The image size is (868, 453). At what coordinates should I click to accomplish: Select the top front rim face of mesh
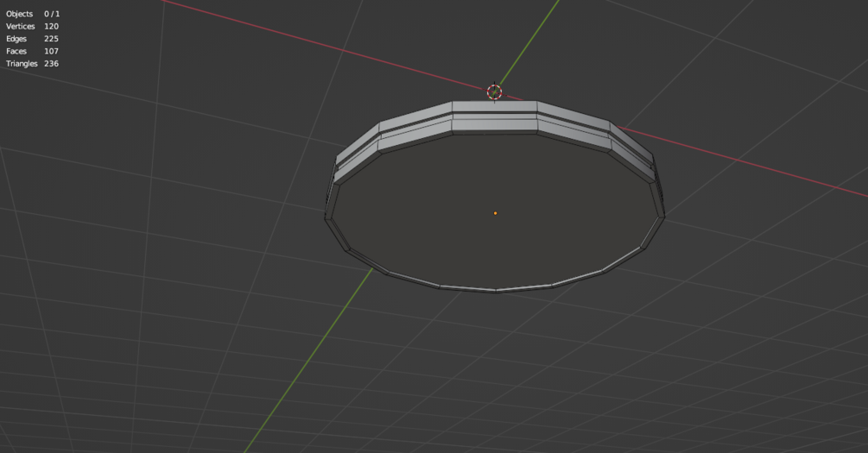click(x=494, y=107)
